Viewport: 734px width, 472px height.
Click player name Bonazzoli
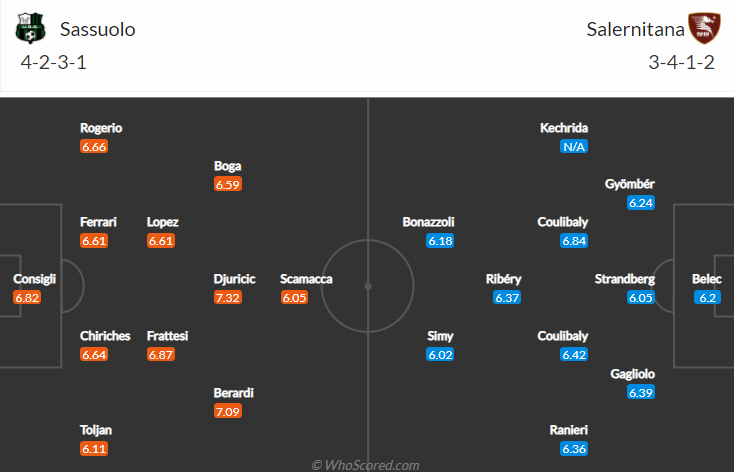point(428,222)
